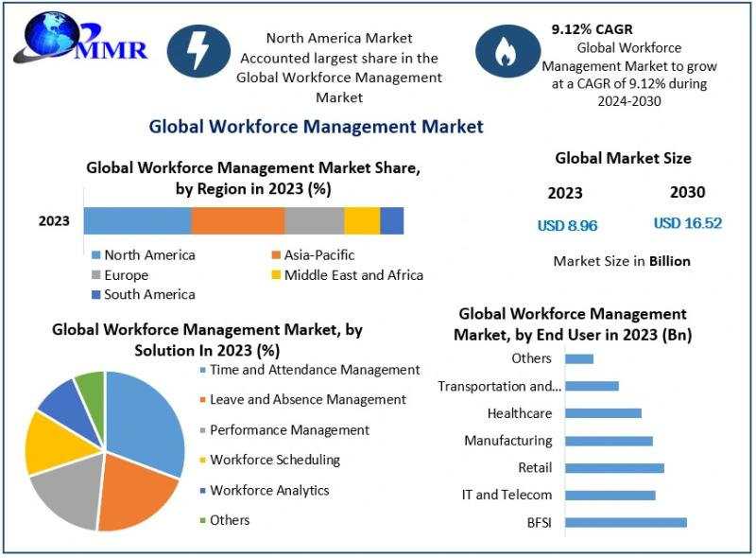
Task: Select the gray Europe segment in the region bar
Action: [314, 220]
